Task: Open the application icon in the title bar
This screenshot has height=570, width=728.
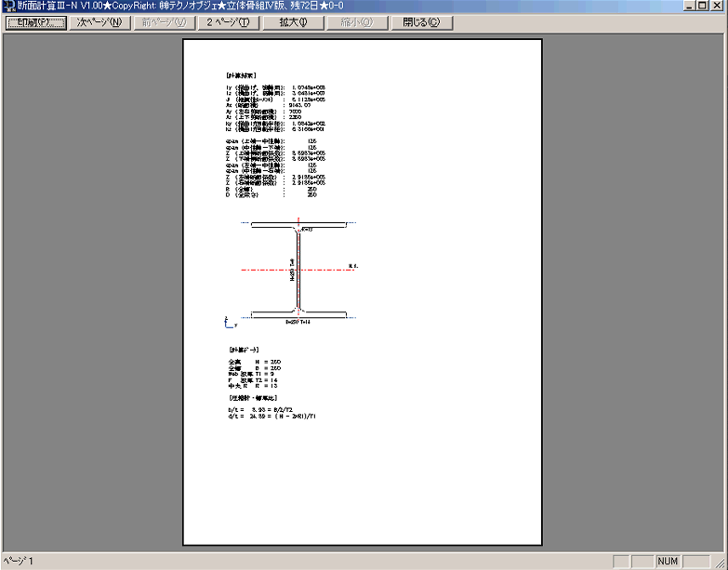Action: (x=8, y=7)
